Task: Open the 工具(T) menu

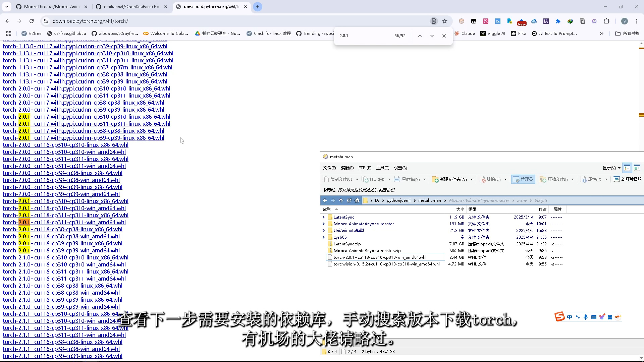Action: click(x=382, y=168)
